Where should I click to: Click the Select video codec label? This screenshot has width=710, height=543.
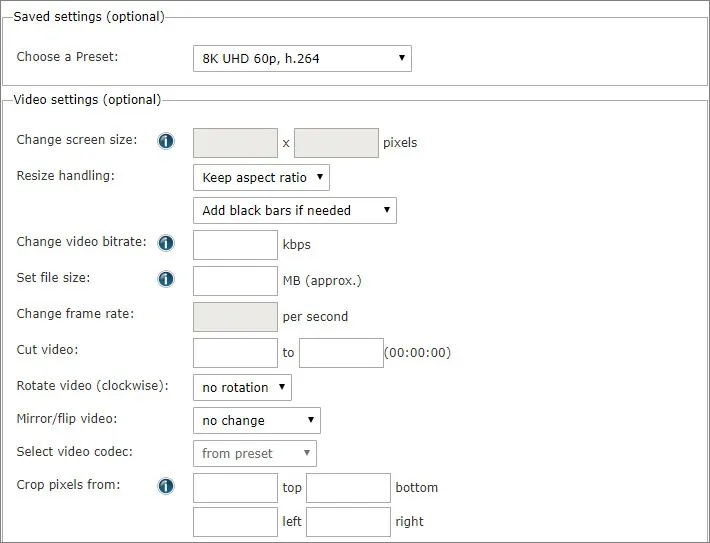pos(74,452)
